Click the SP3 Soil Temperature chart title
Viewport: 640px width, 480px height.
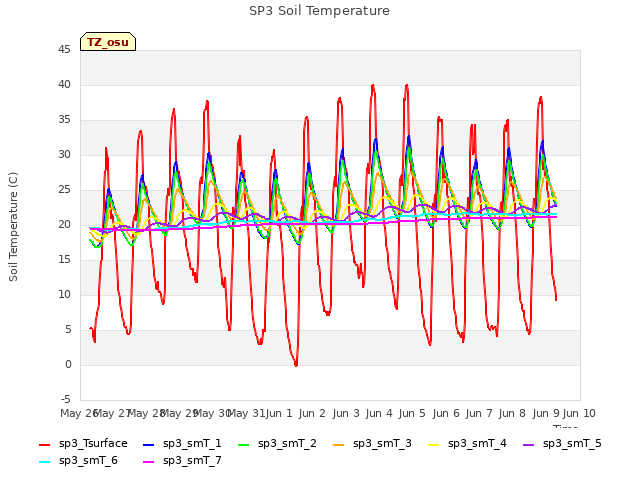tap(319, 11)
